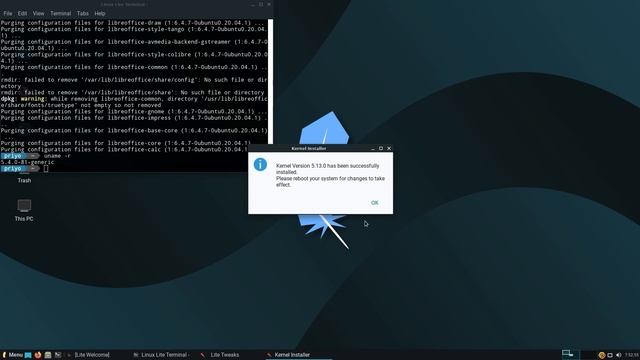Open the File menu in the terminal
The height and width of the screenshot is (360, 640).
(x=8, y=13)
